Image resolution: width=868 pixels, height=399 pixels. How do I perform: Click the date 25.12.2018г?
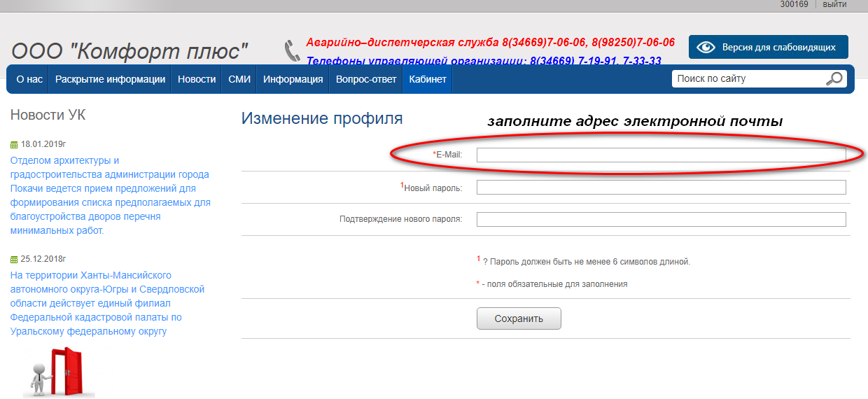(43, 260)
